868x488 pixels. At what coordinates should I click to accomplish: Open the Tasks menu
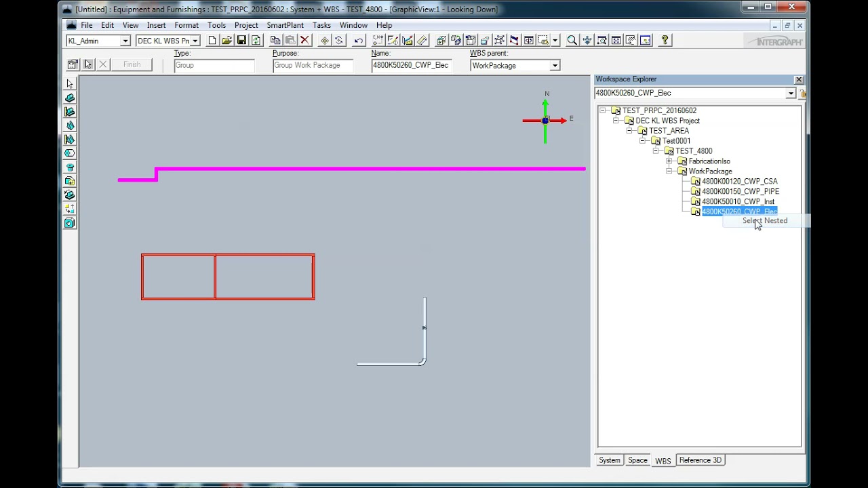tap(321, 25)
